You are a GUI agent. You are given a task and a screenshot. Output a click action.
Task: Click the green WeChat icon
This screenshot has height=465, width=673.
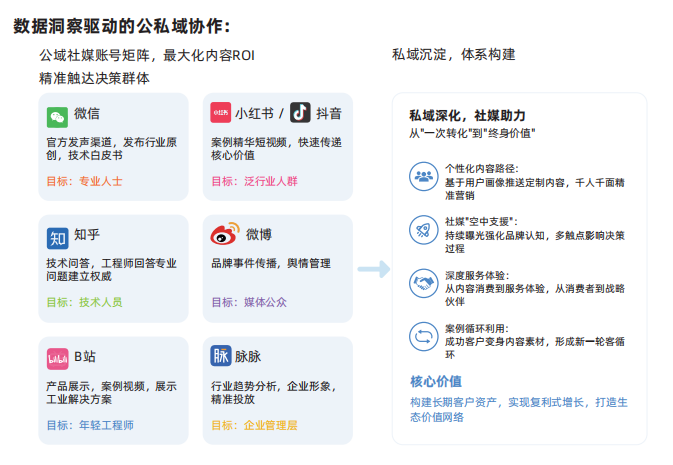tap(58, 117)
